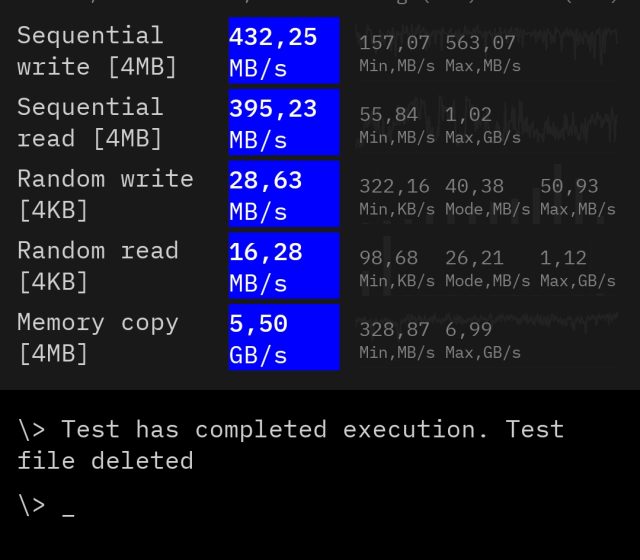This screenshot has height=560, width=640.
Task: Click the Random read [4KB] label
Action: tap(98, 267)
